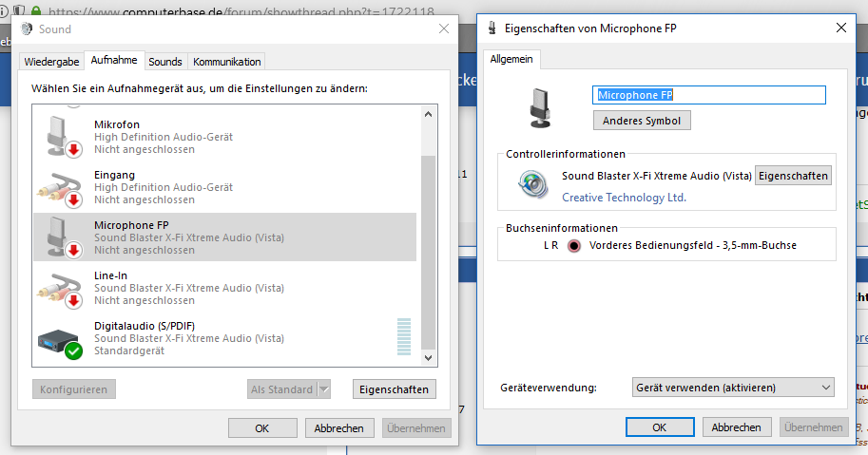Select the Aufnahme tab
The height and width of the screenshot is (455, 868).
(114, 60)
